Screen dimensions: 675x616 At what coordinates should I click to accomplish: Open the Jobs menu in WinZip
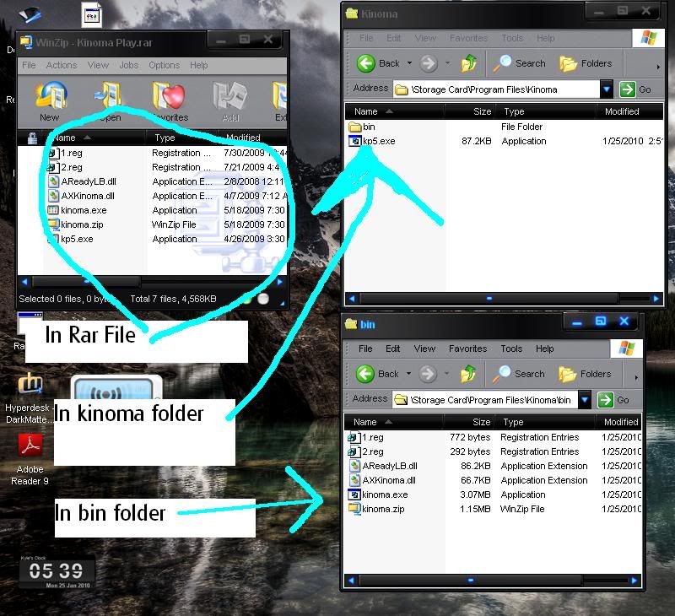pyautogui.click(x=129, y=65)
